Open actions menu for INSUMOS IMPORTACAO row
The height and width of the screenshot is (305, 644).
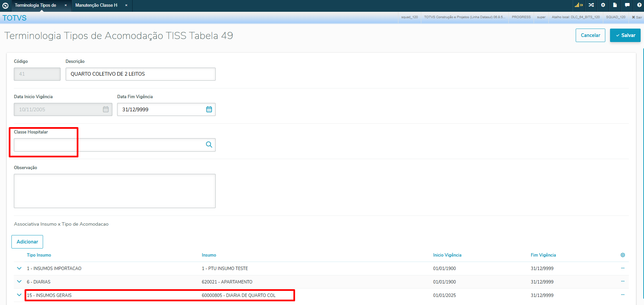click(623, 268)
